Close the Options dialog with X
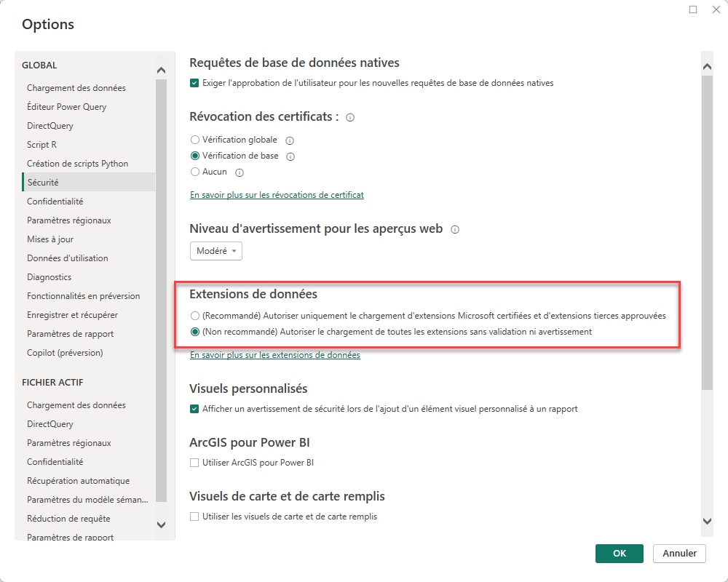The height and width of the screenshot is (582, 728). (x=716, y=9)
